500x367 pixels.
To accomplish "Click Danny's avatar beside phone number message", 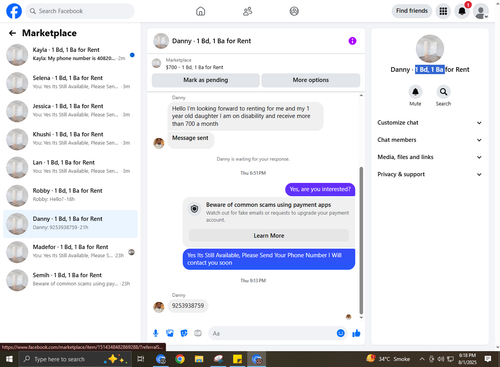I will 159,307.
